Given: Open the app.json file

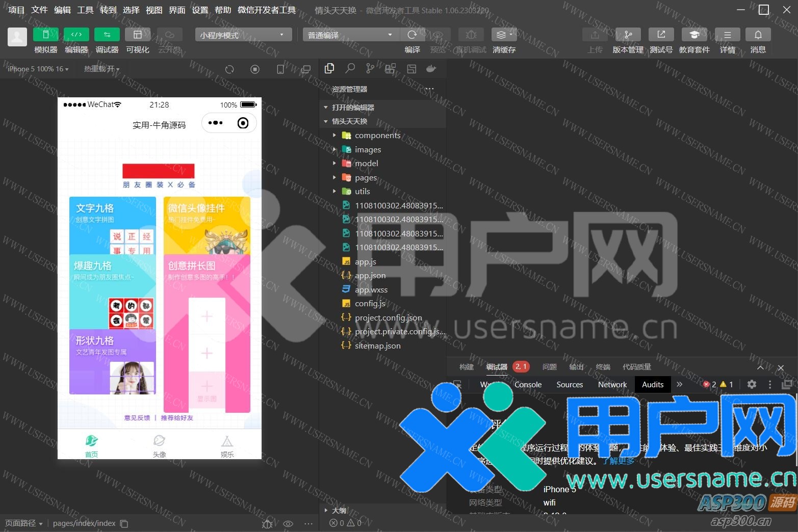Looking at the screenshot, I should click(370, 276).
